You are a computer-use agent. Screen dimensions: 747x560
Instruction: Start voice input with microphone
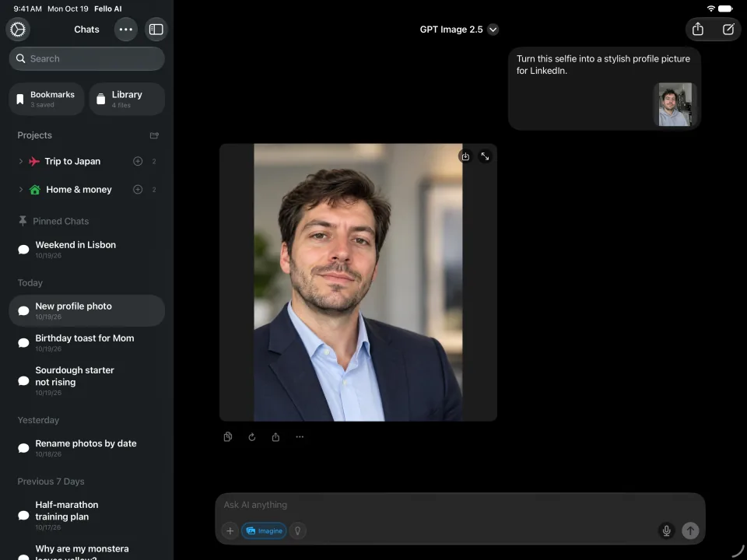coord(667,530)
